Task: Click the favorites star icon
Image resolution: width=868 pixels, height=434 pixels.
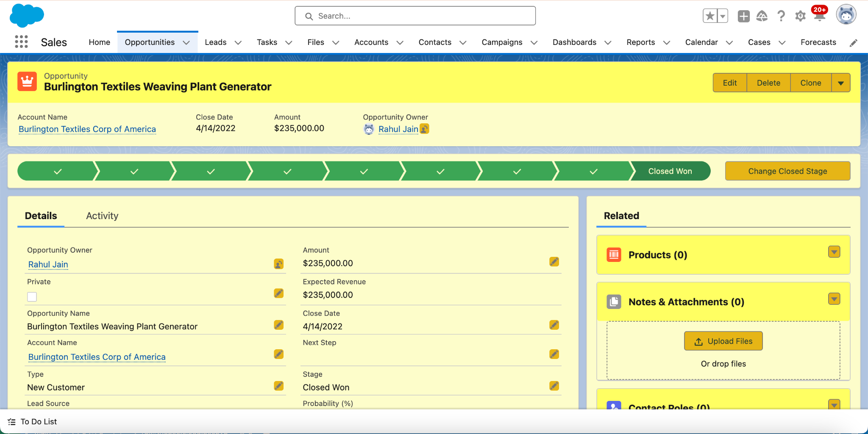Action: tap(710, 16)
